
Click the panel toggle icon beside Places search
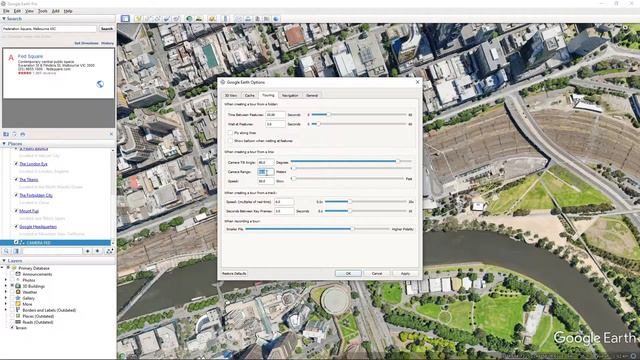pos(17,251)
